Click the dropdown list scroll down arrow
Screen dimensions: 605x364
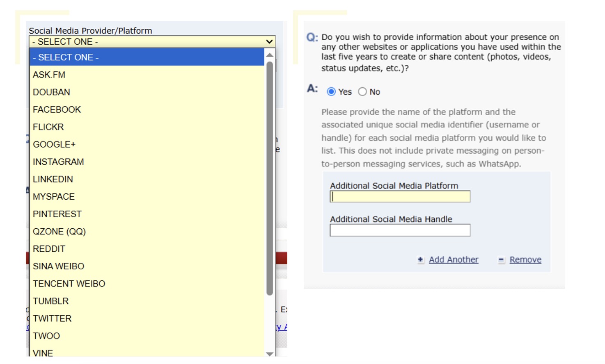click(270, 354)
